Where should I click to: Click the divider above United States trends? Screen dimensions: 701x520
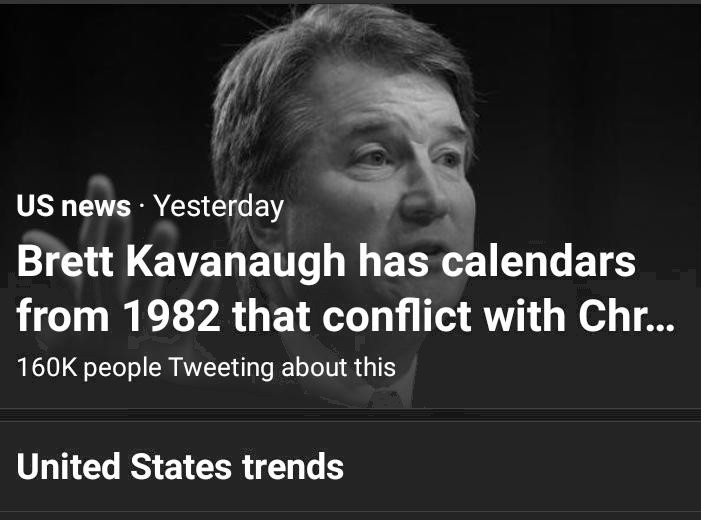[x=350, y=416]
